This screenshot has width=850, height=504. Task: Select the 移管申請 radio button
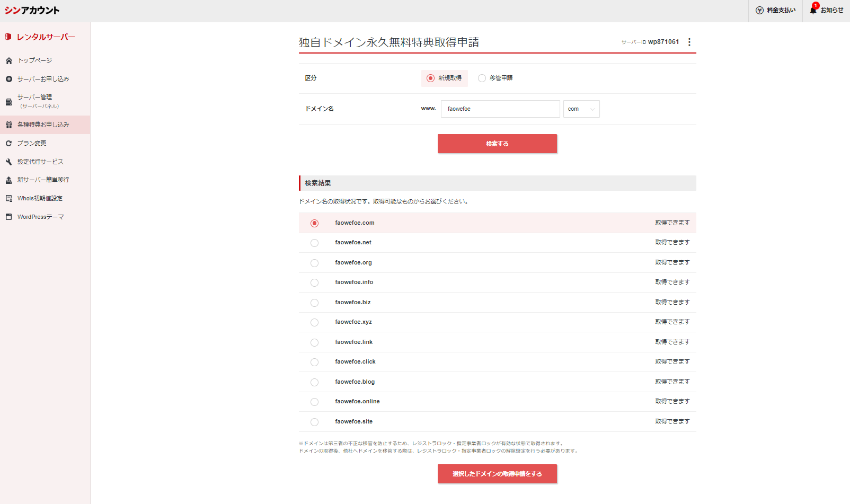tap(482, 78)
